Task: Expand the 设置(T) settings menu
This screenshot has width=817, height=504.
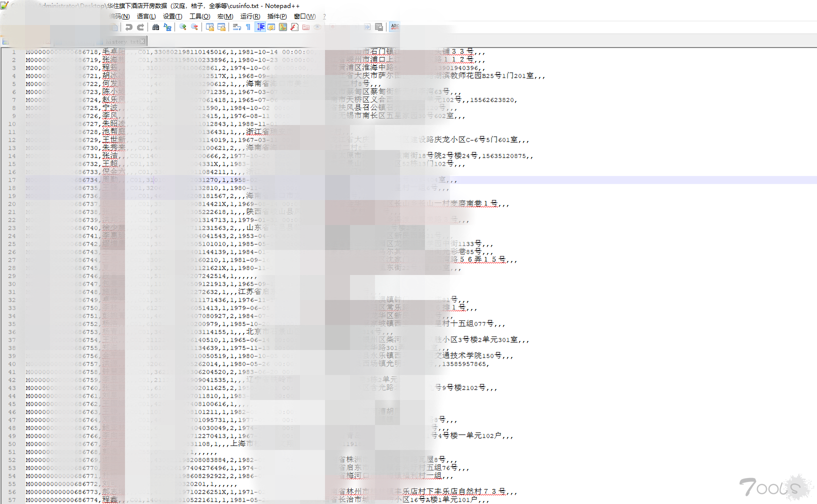Action: 172,16
